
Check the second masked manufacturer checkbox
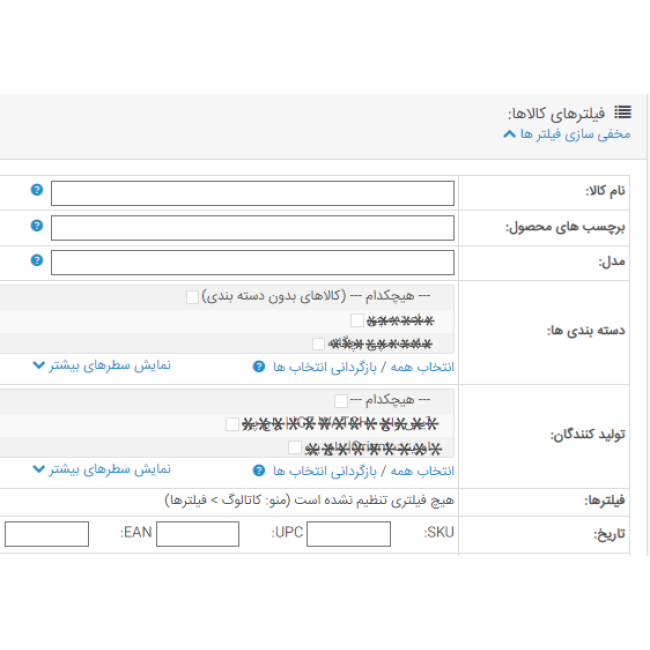click(x=295, y=448)
